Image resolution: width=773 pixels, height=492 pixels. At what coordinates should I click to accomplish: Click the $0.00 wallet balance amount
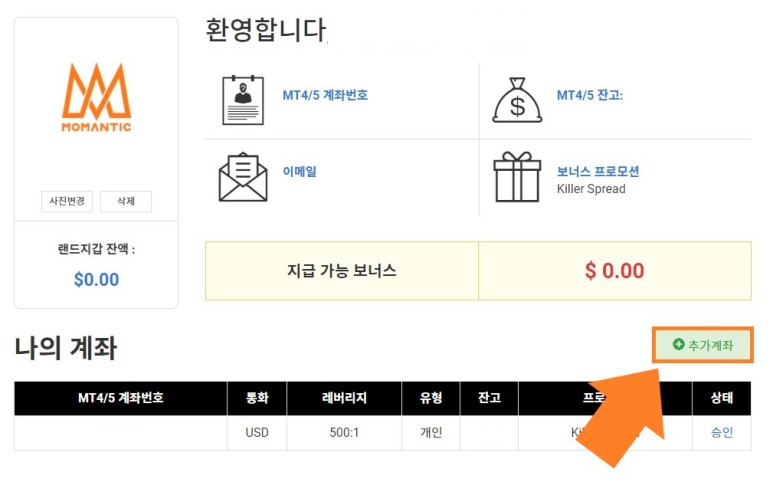coord(97,280)
